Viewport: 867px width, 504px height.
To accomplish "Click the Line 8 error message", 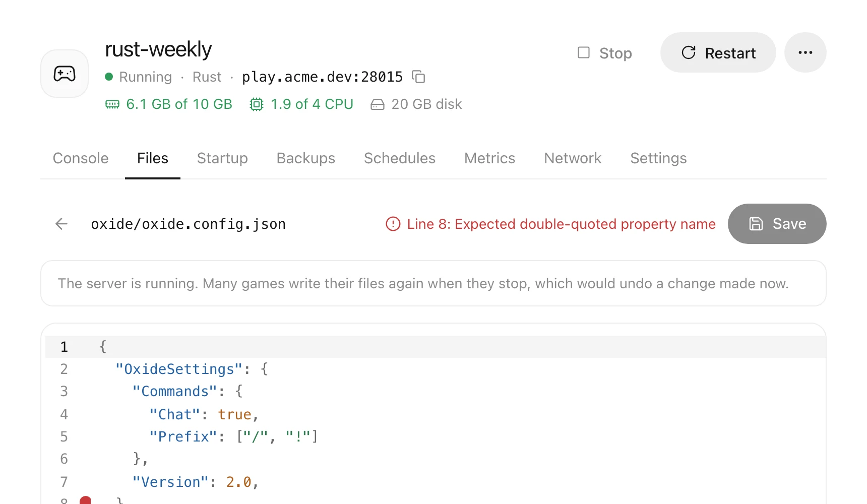I will 562,224.
